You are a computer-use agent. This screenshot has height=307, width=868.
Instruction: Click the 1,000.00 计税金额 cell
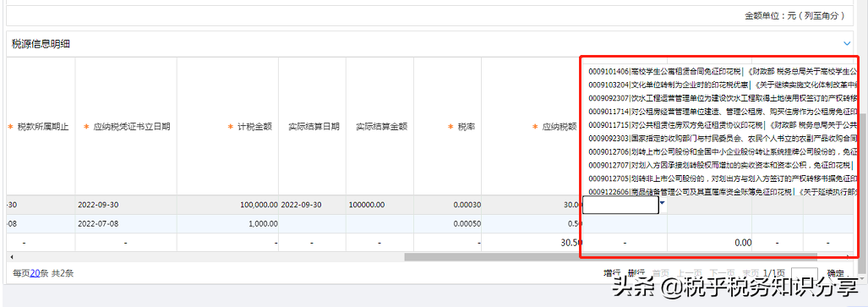[x=228, y=224]
